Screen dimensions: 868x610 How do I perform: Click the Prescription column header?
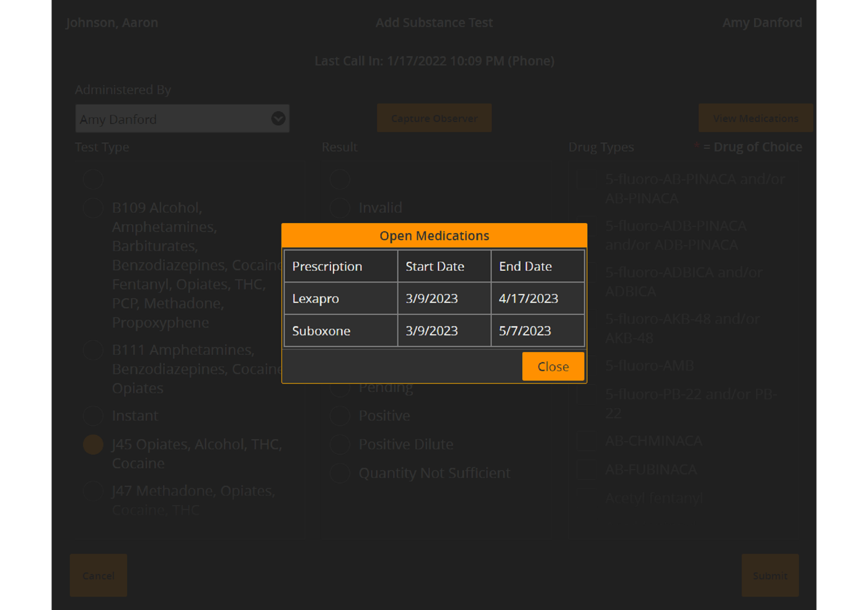[340, 266]
